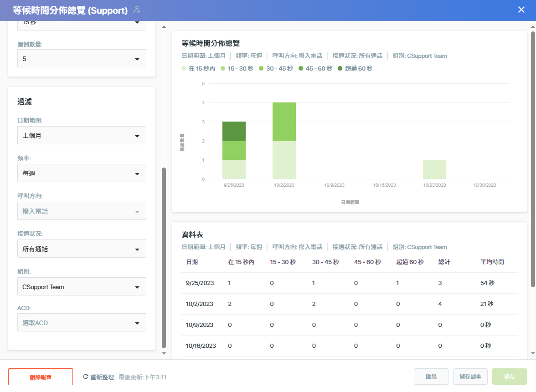Click the light green bar for 10/23/2023
Screen dimensions: 536x392
click(434, 169)
